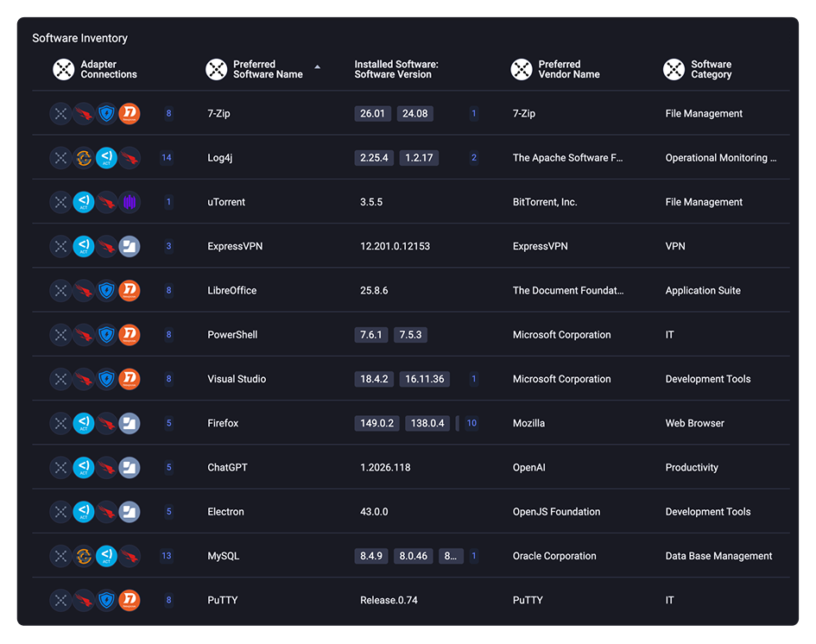Click the purple bars adapter icon in uTorrent row

pos(129,202)
